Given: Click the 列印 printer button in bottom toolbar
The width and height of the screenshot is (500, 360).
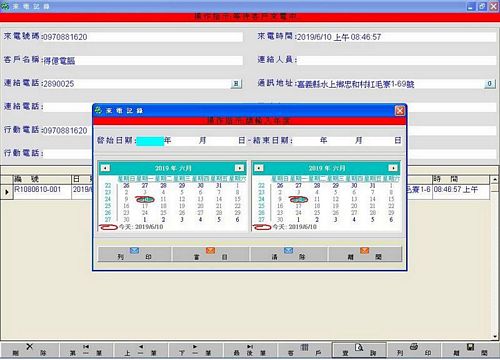Looking at the screenshot, I should click(x=414, y=350).
